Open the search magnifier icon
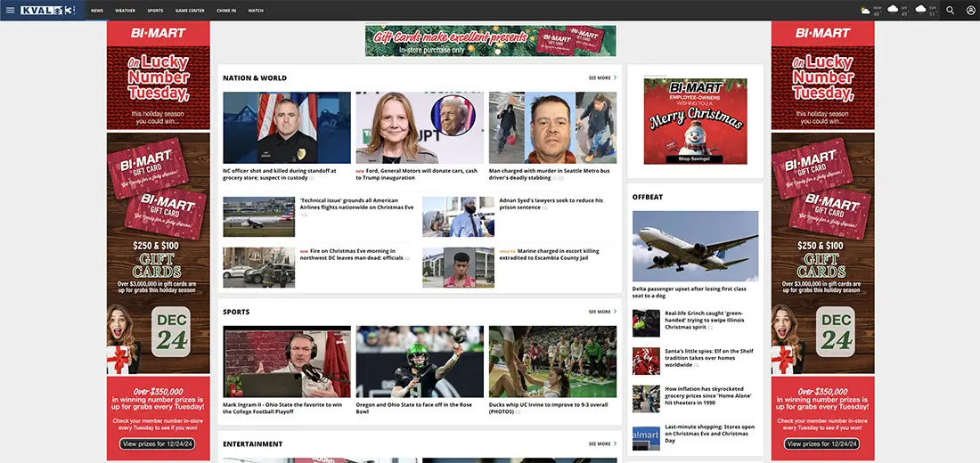This screenshot has width=980, height=463. click(950, 10)
